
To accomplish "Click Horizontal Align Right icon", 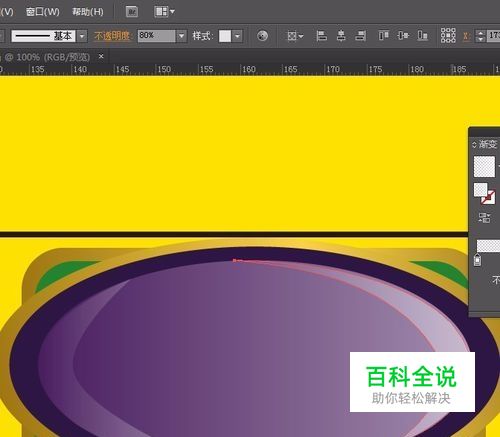I will click(360, 36).
